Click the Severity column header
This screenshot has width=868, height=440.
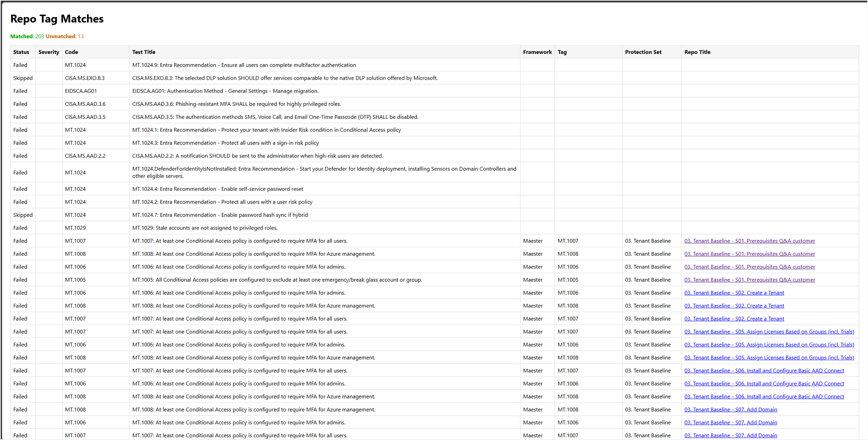(49, 52)
